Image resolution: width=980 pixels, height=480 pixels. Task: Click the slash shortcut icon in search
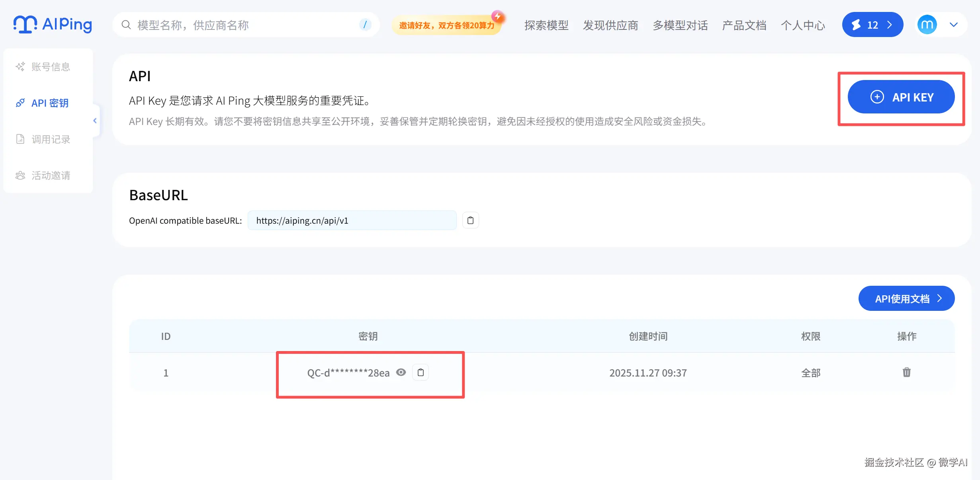(365, 25)
